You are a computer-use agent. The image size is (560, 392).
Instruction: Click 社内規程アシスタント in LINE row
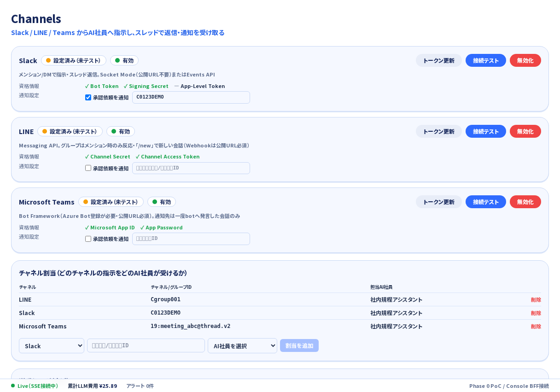click(396, 299)
